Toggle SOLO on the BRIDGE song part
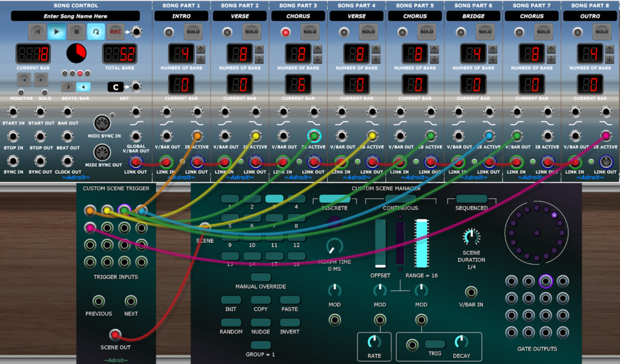 pos(485,31)
